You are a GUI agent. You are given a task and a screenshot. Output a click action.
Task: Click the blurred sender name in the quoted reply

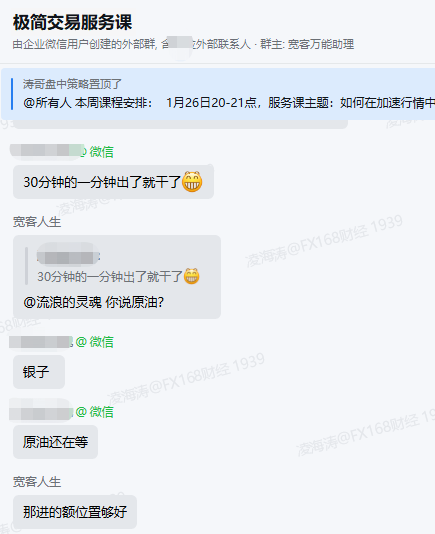pos(68,257)
